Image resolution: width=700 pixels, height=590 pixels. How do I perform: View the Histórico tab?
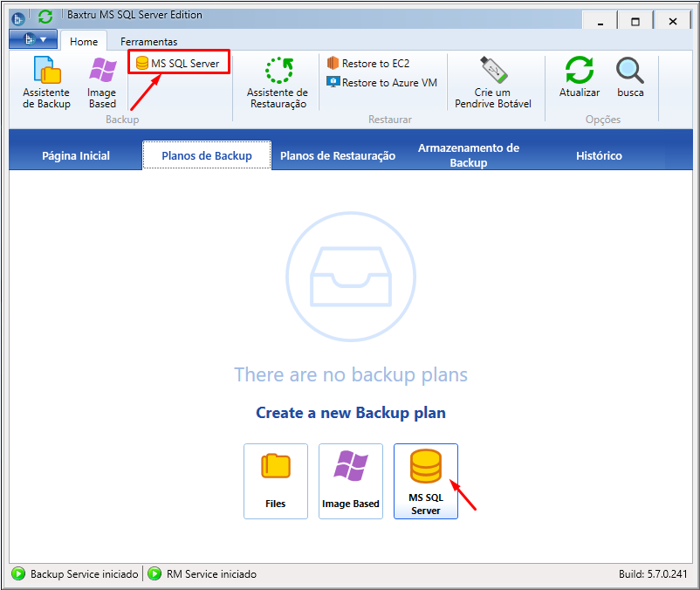tap(599, 155)
